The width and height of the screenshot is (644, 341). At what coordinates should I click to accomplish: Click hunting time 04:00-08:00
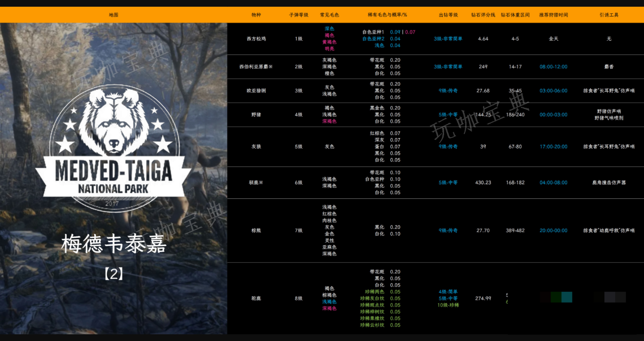(554, 182)
